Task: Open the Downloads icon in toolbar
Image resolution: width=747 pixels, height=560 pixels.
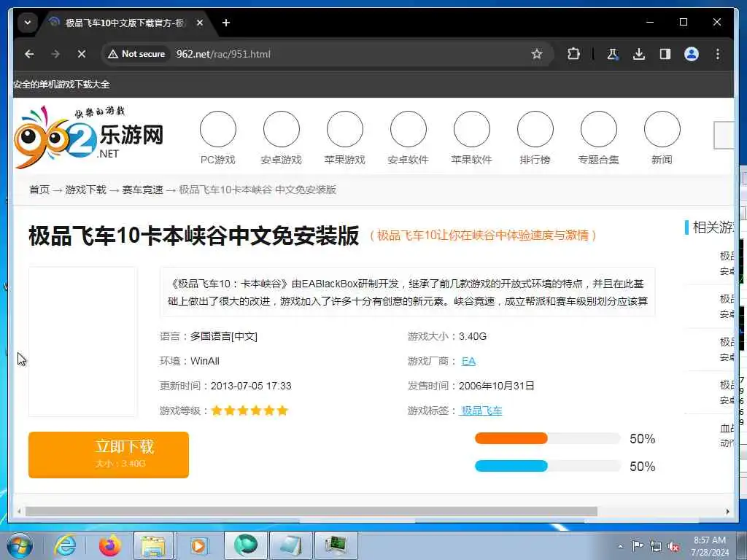Action: tap(639, 54)
